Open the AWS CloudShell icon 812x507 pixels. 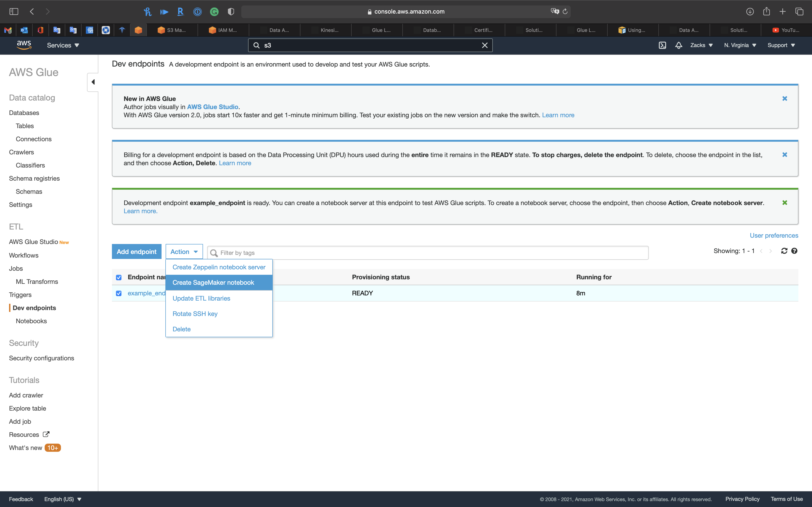pyautogui.click(x=662, y=45)
